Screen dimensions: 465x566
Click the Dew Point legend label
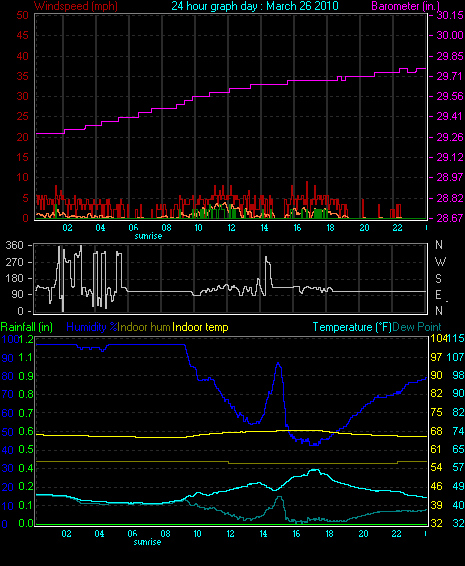pos(417,327)
